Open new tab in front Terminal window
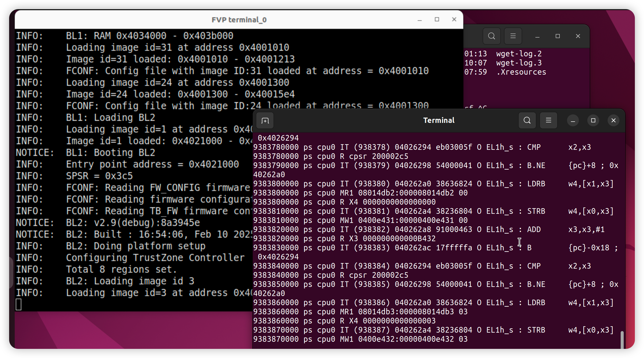644x358 pixels. (x=265, y=120)
